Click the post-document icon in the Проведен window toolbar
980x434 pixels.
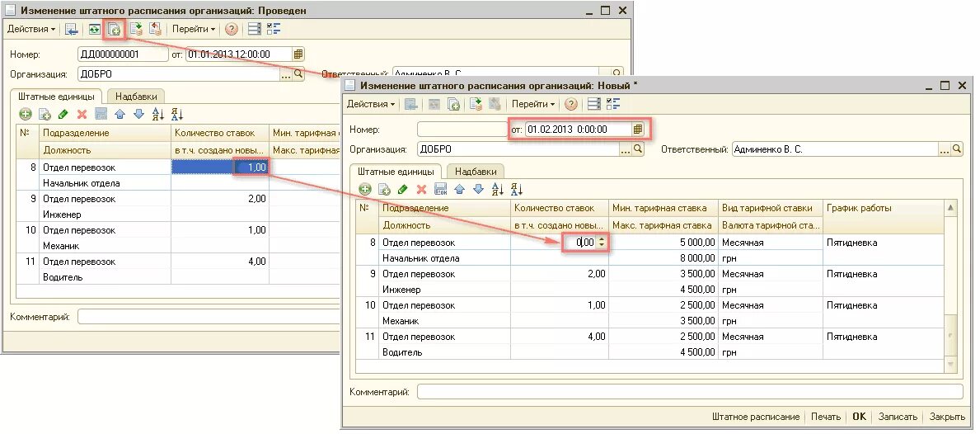coord(136,30)
